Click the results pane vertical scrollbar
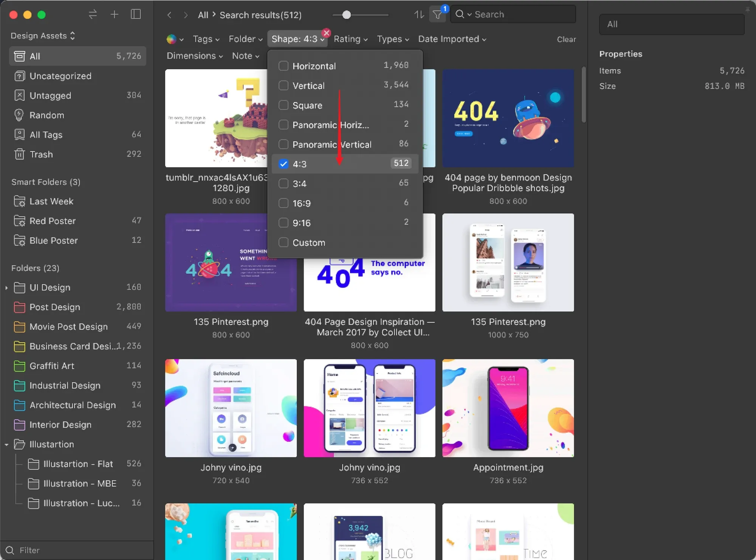Screen dimensions: 756x560 pos(584,95)
